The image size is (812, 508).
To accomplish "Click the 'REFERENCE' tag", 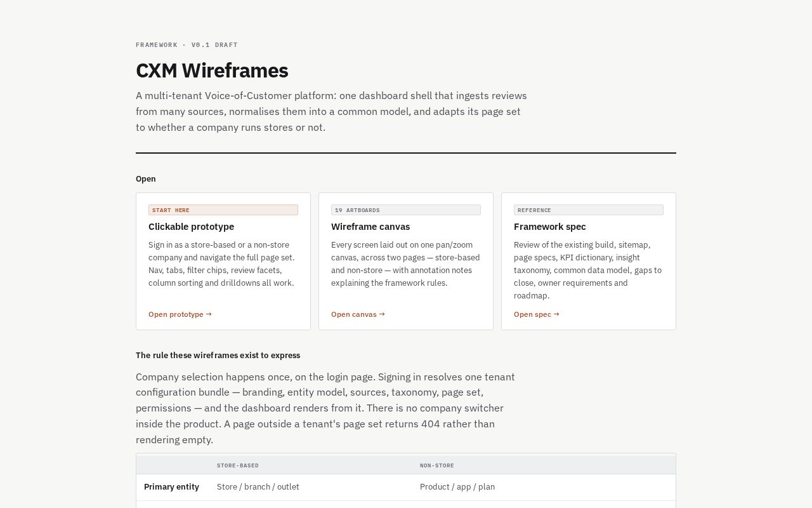I will pyautogui.click(x=589, y=210).
